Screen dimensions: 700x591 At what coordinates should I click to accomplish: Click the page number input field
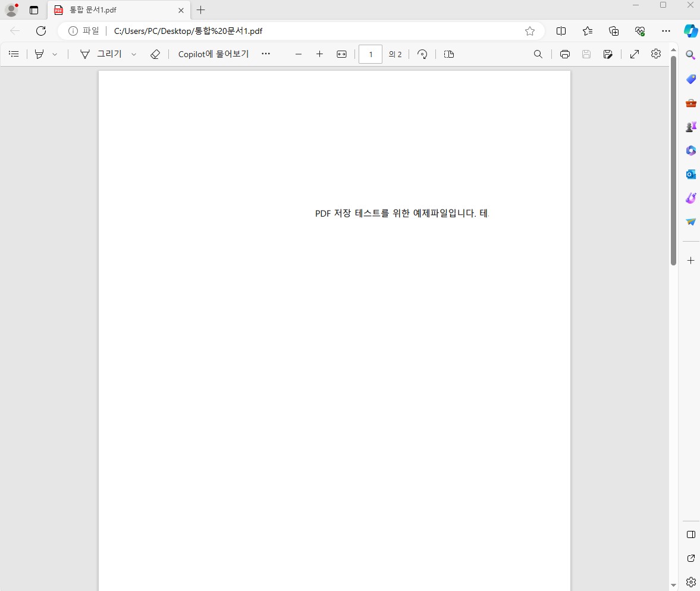click(371, 54)
